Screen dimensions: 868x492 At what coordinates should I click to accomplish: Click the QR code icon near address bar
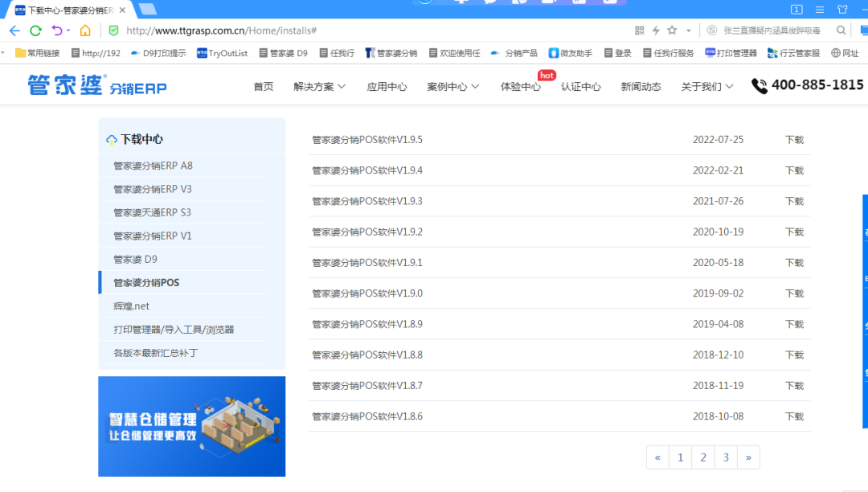640,30
